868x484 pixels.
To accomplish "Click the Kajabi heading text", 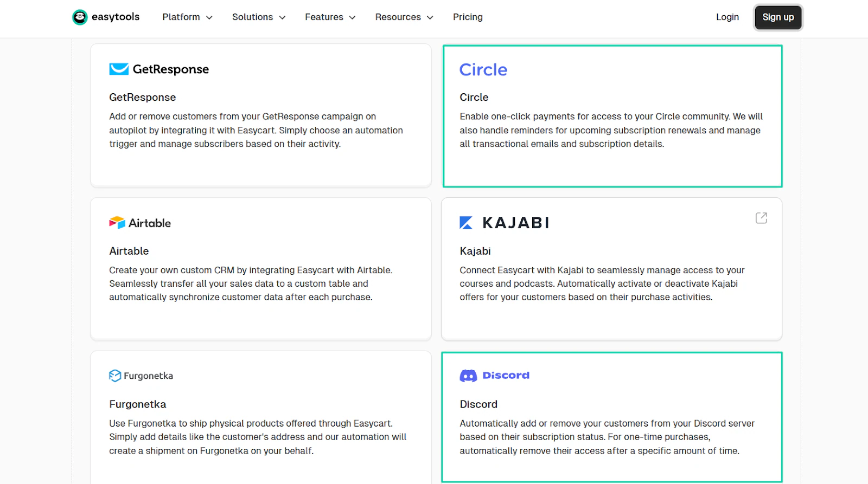I will click(475, 251).
